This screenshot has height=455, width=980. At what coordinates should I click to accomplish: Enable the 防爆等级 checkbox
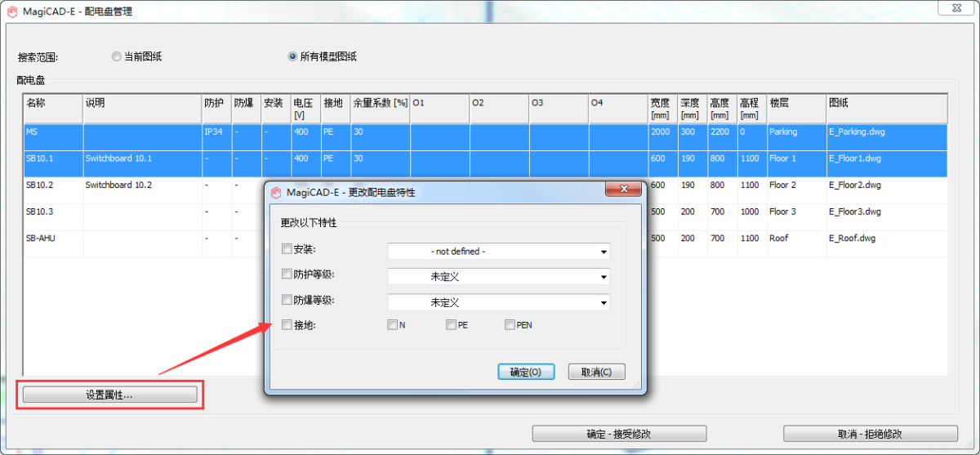point(287,300)
